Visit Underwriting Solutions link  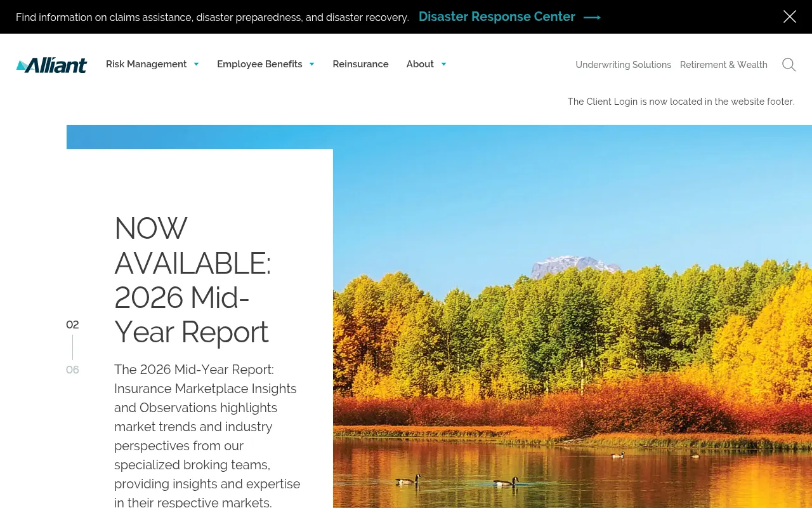(623, 65)
